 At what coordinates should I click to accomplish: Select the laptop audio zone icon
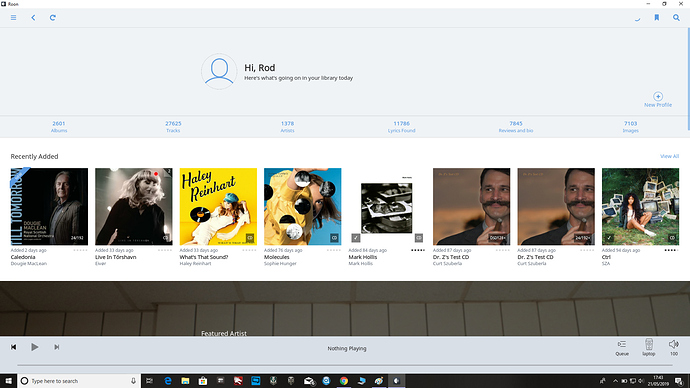pyautogui.click(x=649, y=347)
